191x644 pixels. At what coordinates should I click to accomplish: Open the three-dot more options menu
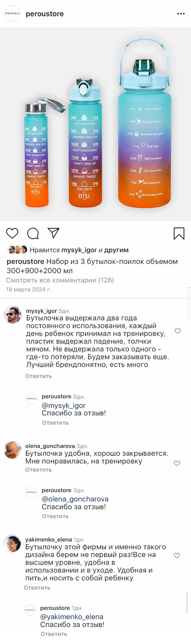(181, 14)
